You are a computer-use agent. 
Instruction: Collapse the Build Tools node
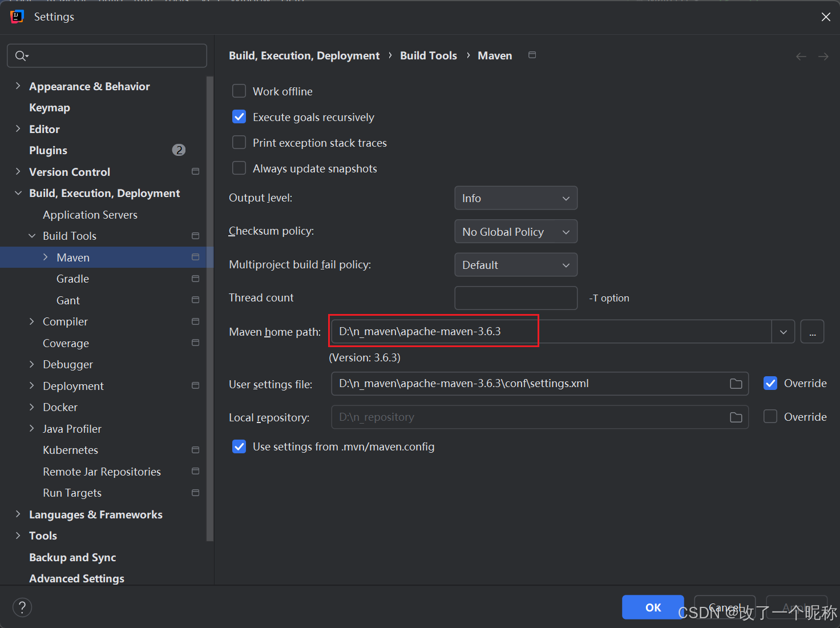32,236
